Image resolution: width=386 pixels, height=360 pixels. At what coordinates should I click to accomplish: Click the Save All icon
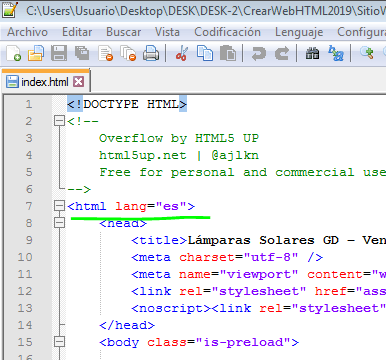click(x=82, y=53)
